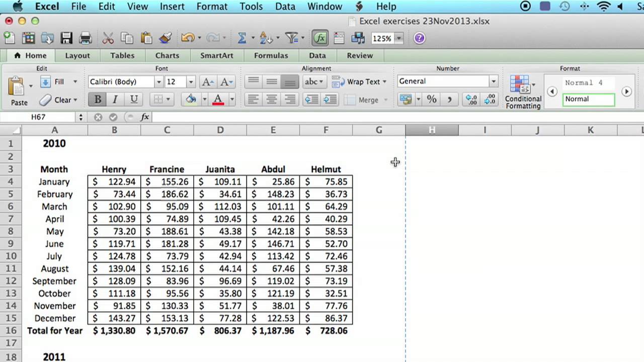Open the Fill color picker
The height and width of the screenshot is (362, 644).
point(191,99)
